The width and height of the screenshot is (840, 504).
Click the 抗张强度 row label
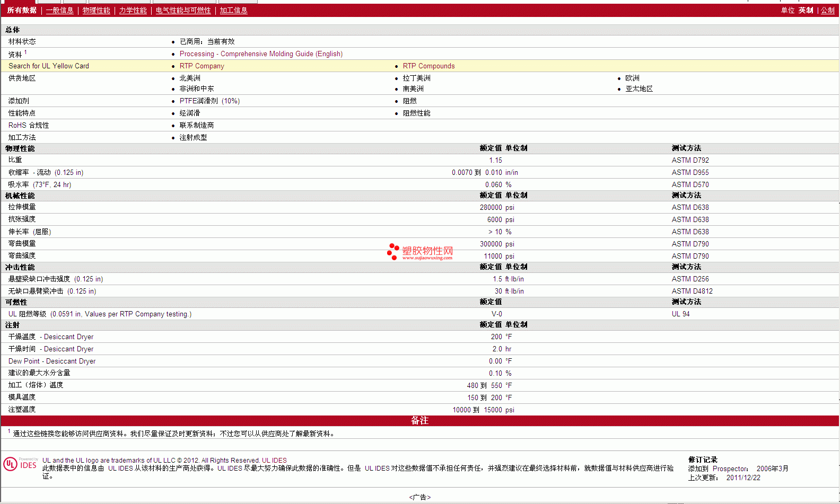(22, 219)
